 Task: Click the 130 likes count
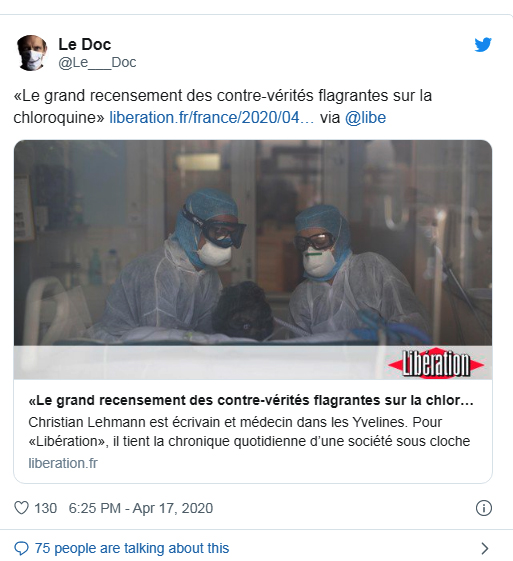[x=45, y=508]
